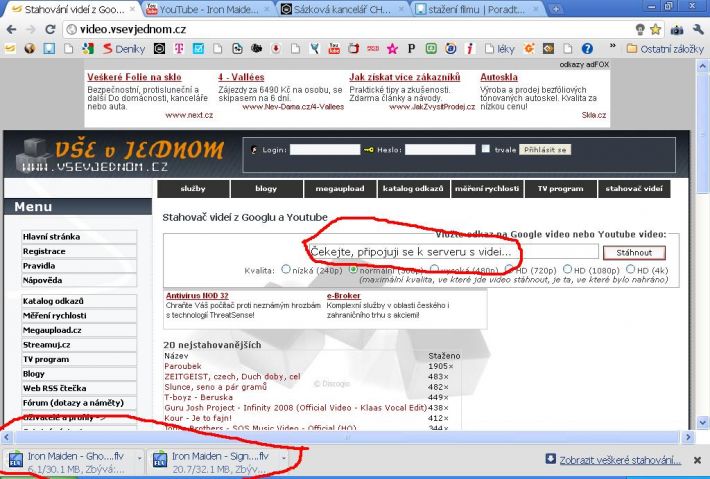Click the FLV file icon of Iron Maiden - Sign download
Viewport: 710px width, 479px height.
[160, 460]
